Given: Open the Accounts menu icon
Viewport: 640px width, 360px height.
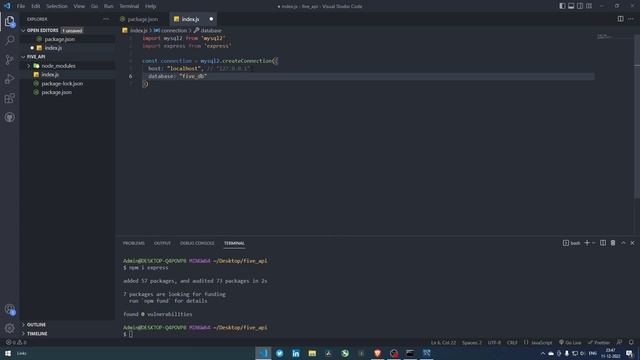Looking at the screenshot, I should click(x=9, y=309).
